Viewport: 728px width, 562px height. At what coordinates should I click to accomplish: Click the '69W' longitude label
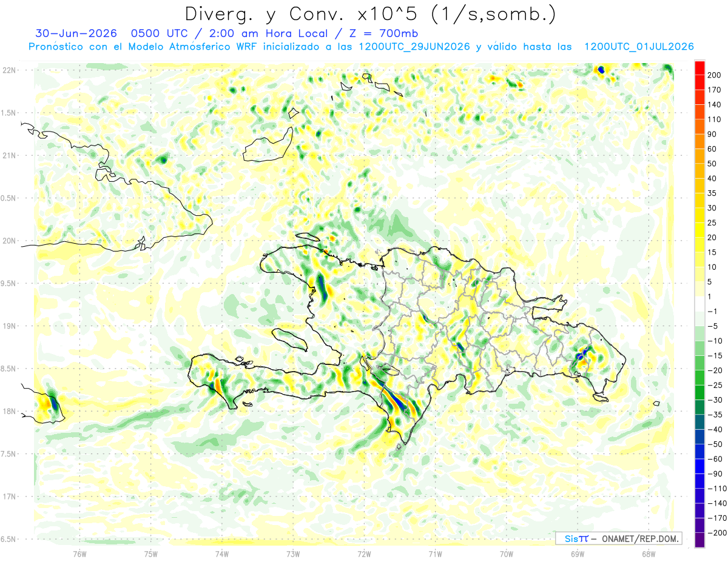tap(578, 554)
